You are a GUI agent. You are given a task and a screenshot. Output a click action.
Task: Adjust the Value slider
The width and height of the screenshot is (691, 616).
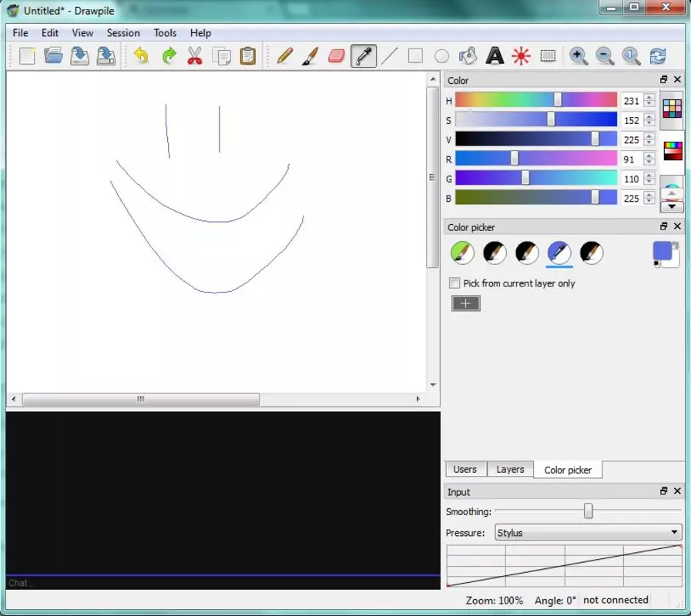[x=536, y=139]
